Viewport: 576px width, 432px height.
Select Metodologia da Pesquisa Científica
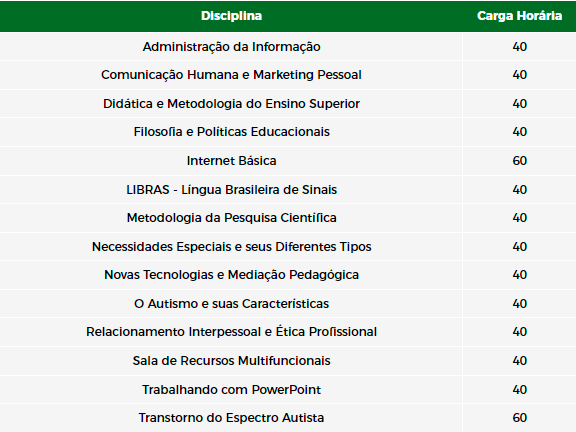231,218
